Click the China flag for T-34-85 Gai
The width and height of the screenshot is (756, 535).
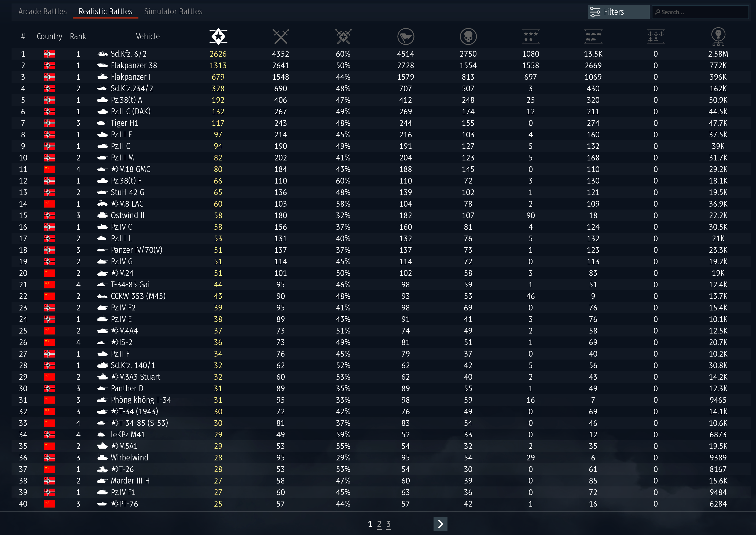click(x=49, y=285)
